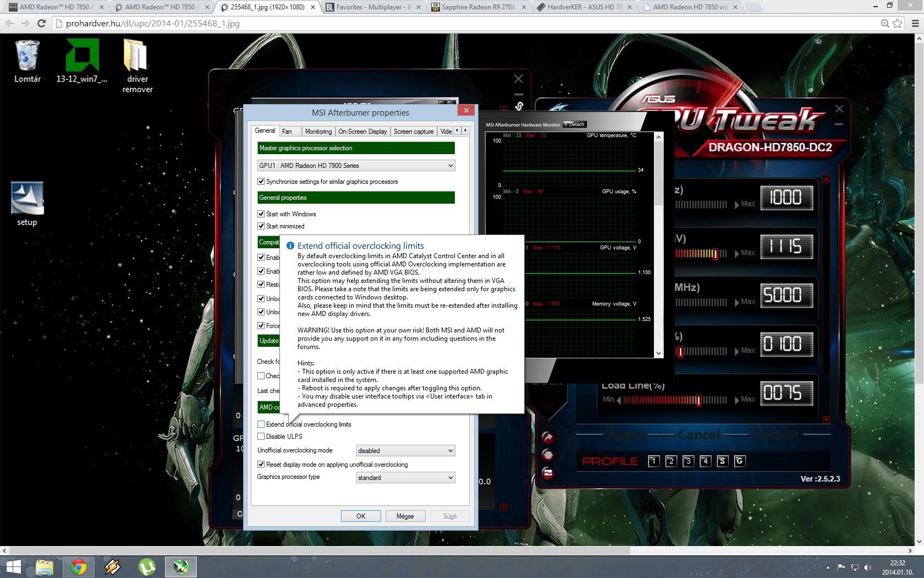Screen dimensions: 924x578
Task: Click GPU Tweak's round arrow icon
Action: click(x=548, y=437)
